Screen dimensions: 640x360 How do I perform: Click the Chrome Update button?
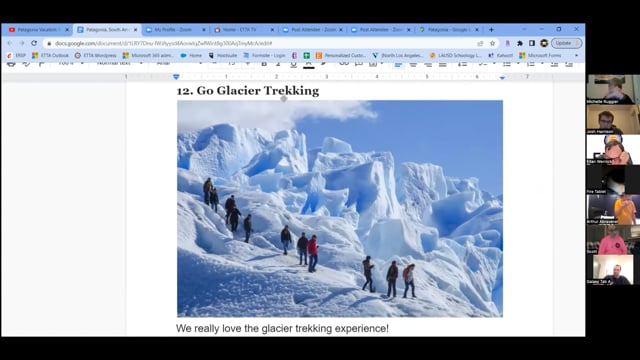566,43
